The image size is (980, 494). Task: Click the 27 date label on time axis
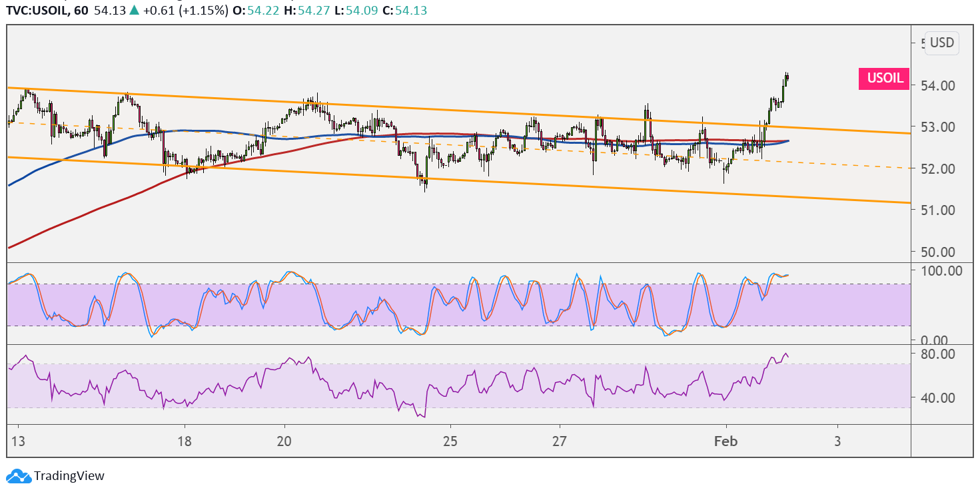(560, 441)
